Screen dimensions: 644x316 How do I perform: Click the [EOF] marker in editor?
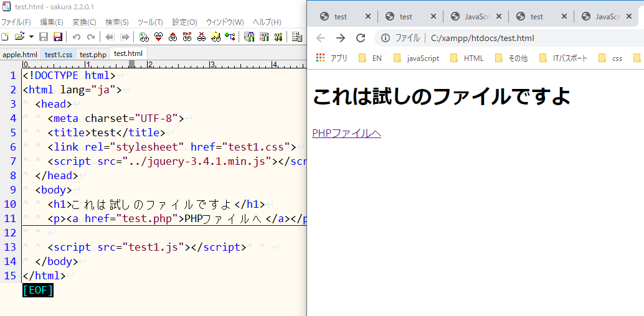(38, 290)
